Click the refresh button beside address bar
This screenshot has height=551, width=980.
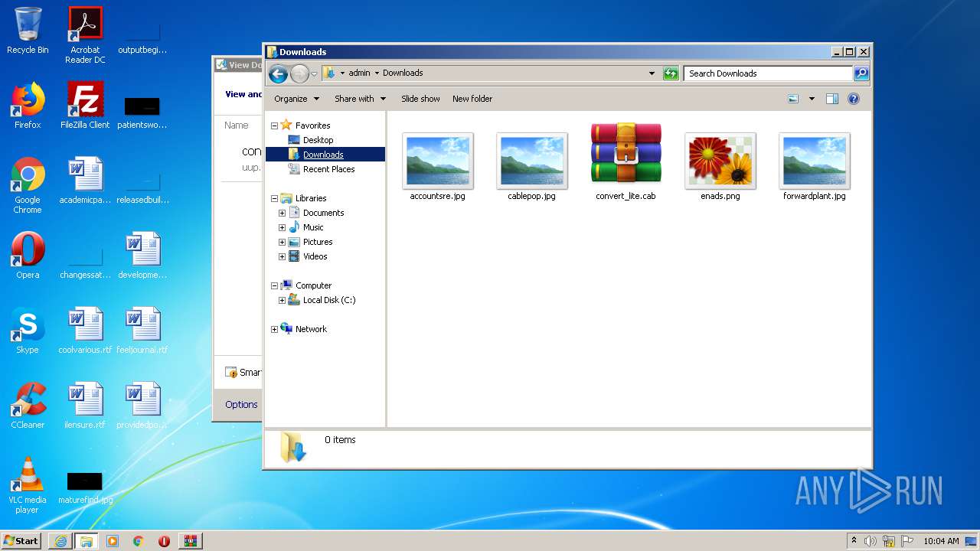pos(671,73)
